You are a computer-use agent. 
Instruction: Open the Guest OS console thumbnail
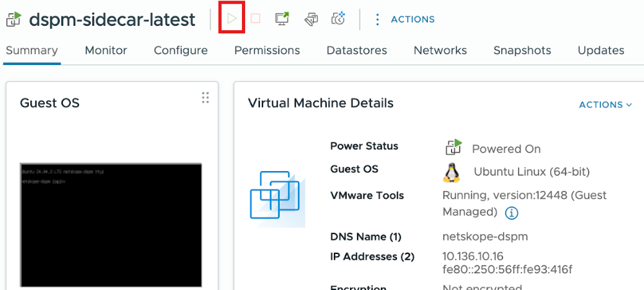111,225
